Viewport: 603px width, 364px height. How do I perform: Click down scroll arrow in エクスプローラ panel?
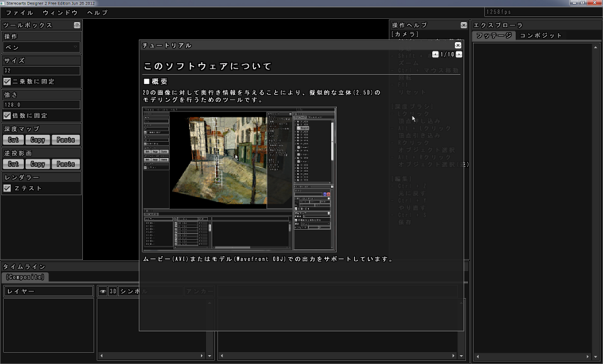(595, 356)
